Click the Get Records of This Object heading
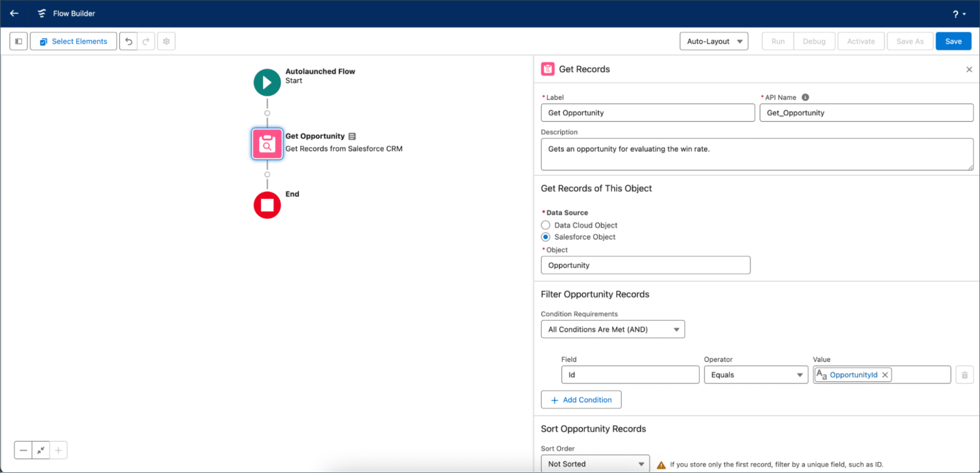This screenshot has width=980, height=473. coord(596,189)
